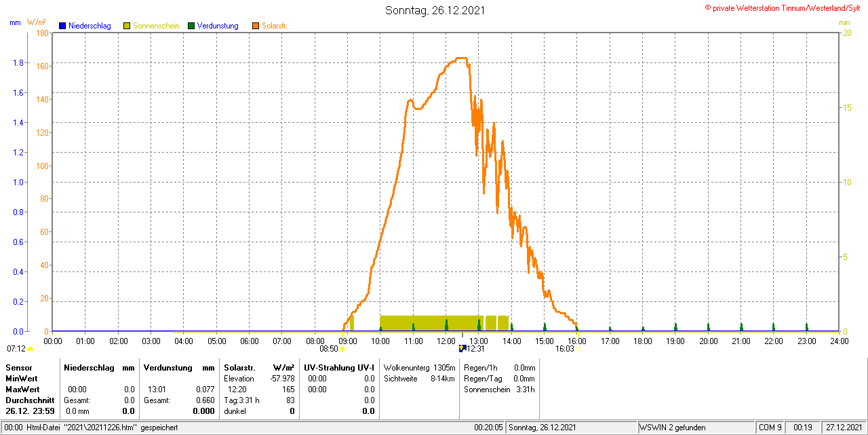Click the green Verdunstung legend swatch
868x435 pixels.
[191, 26]
